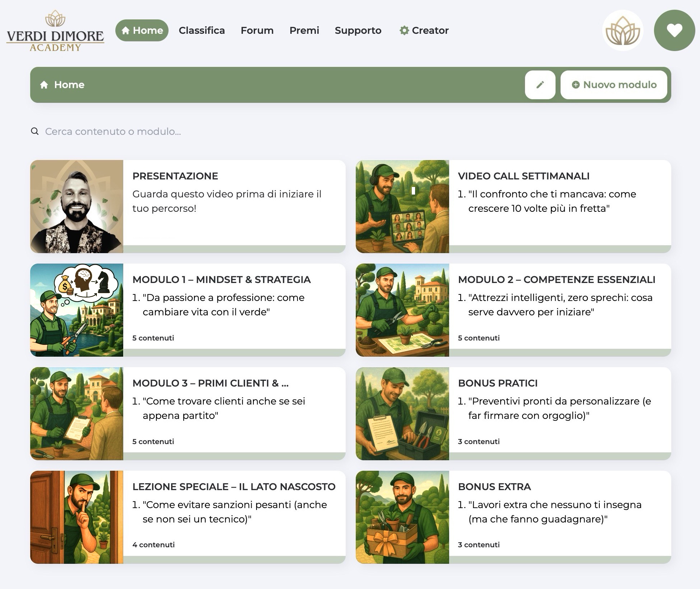Open the Home tab in navigation
Image resolution: width=700 pixels, height=589 pixels.
(x=142, y=30)
